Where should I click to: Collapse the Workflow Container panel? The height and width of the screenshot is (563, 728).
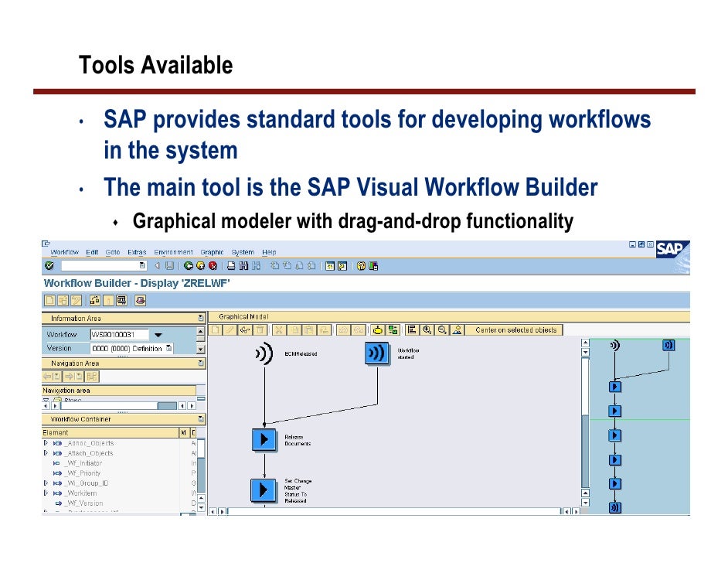coord(201,419)
